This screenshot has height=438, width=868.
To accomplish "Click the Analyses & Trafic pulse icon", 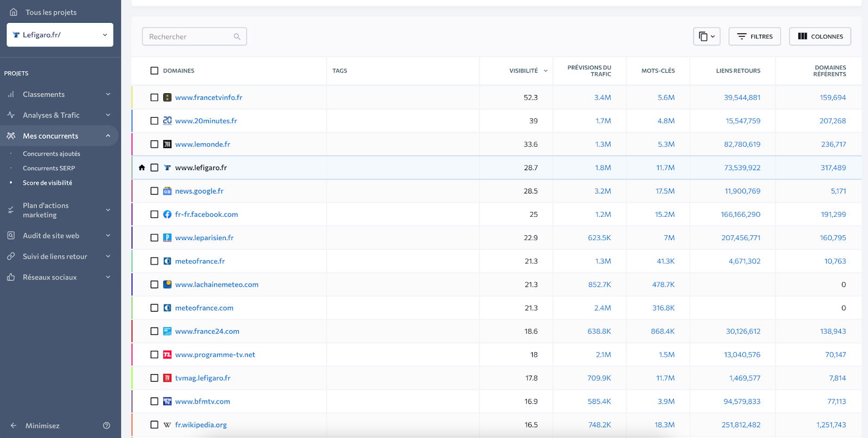I will [x=11, y=115].
